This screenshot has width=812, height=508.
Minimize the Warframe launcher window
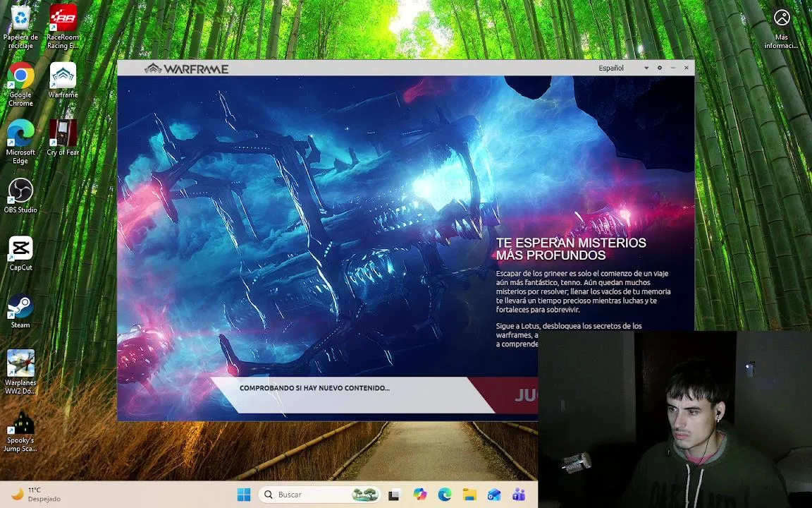coord(672,68)
